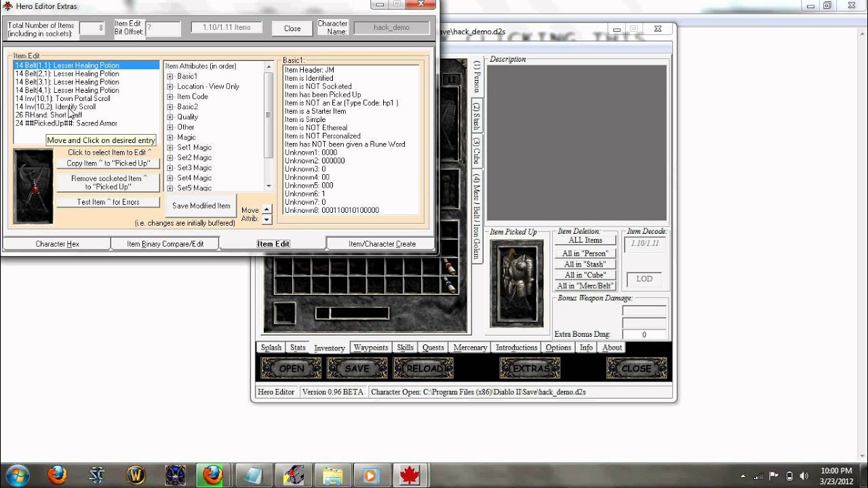Open the Waypoints tab in Hero Editor
Viewport: 868px width, 488px height.
pyautogui.click(x=371, y=348)
